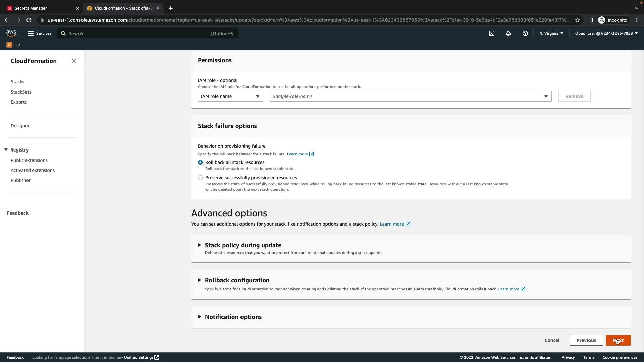Open the help question mark icon
Viewport: 644px width, 362px height.
525,33
